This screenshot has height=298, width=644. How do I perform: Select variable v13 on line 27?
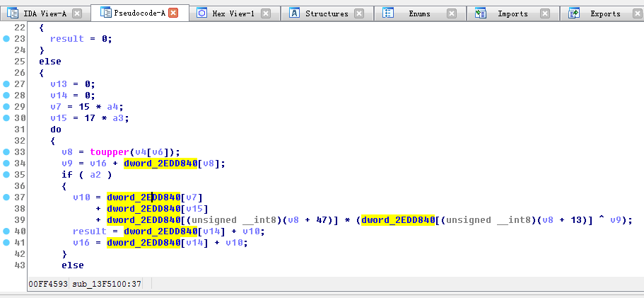(59, 84)
